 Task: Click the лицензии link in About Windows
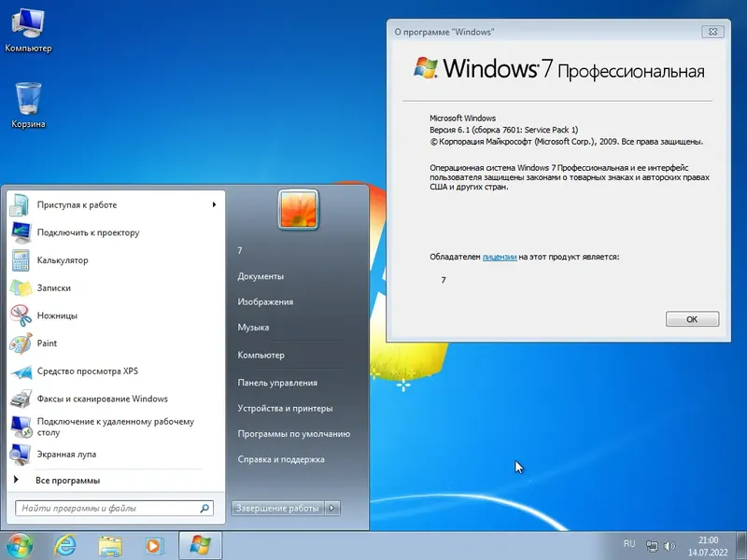(x=498, y=257)
